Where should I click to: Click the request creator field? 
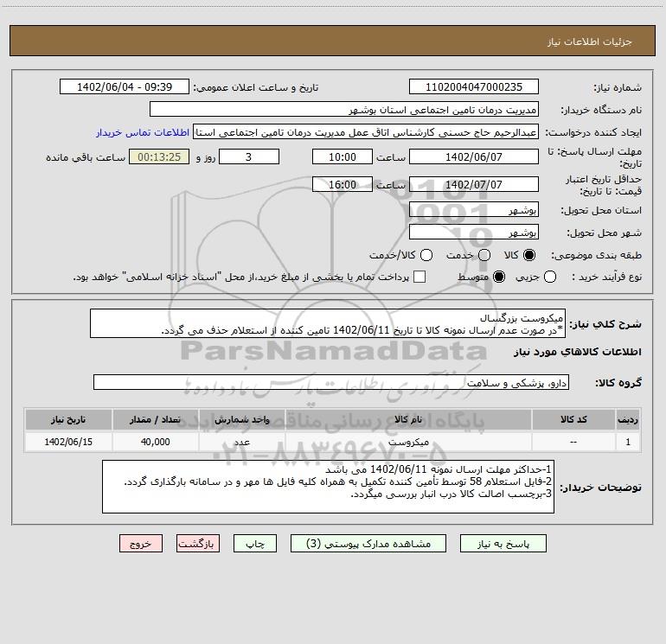366,132
